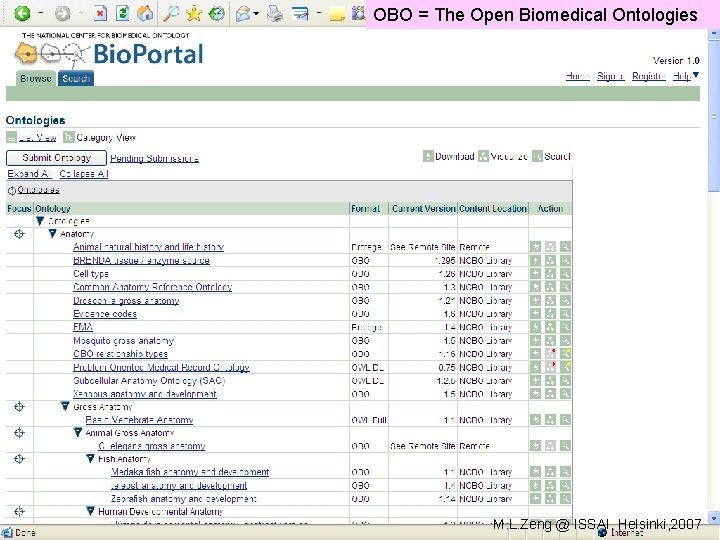Open the Home link in header
720x540 pixels.
click(578, 76)
